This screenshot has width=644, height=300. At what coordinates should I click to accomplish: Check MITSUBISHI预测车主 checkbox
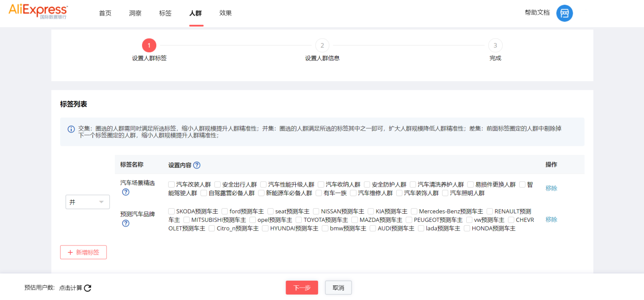[187, 220]
